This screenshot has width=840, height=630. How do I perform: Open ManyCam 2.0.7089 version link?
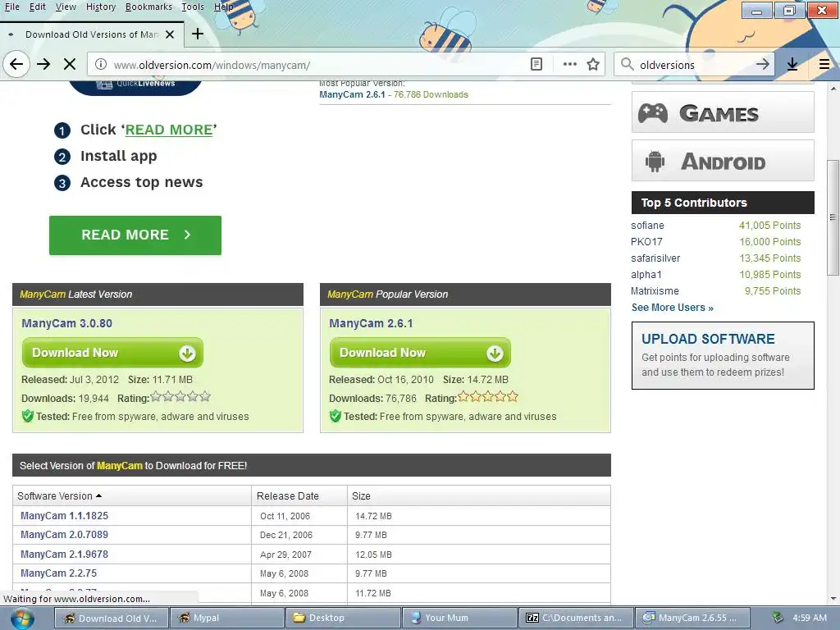tap(64, 535)
